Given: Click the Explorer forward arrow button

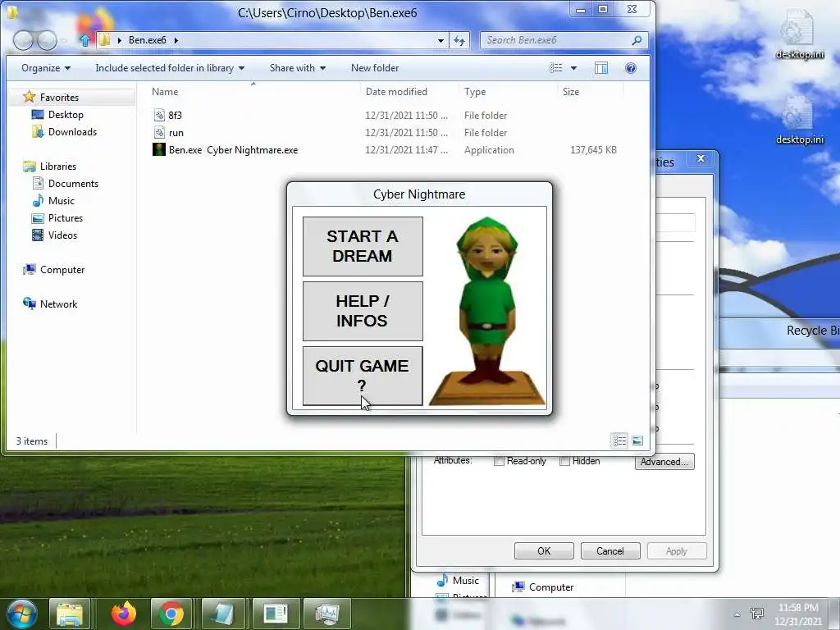Looking at the screenshot, I should click(47, 40).
